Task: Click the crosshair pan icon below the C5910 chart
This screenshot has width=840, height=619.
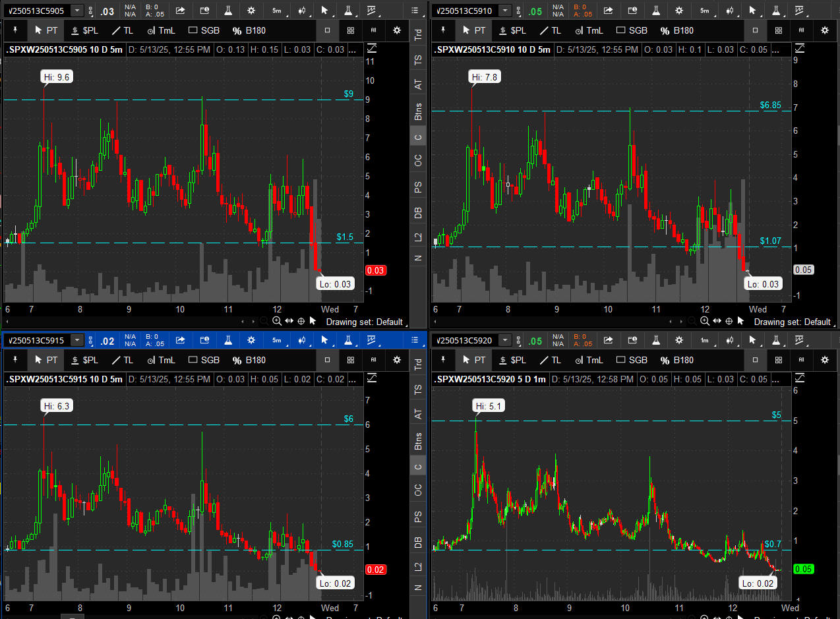Action: click(x=729, y=321)
